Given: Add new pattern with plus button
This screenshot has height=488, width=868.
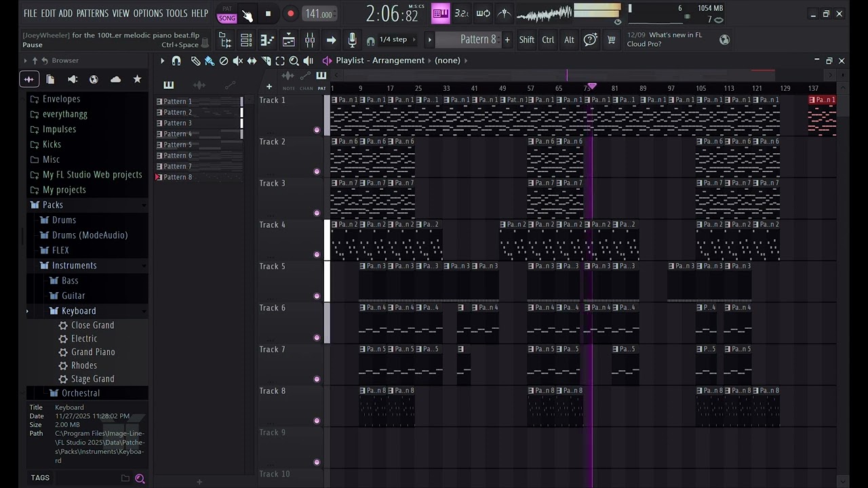Looking at the screenshot, I should [x=507, y=40].
